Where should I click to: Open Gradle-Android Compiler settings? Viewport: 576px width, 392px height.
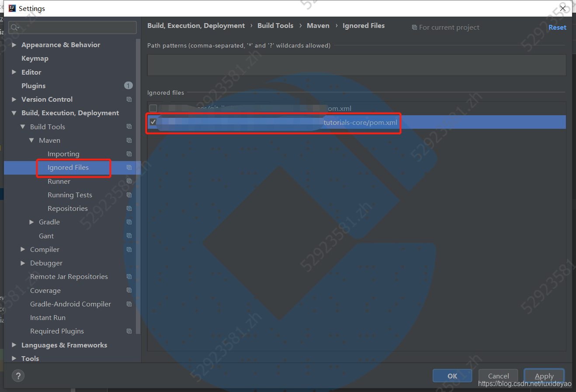[70, 304]
